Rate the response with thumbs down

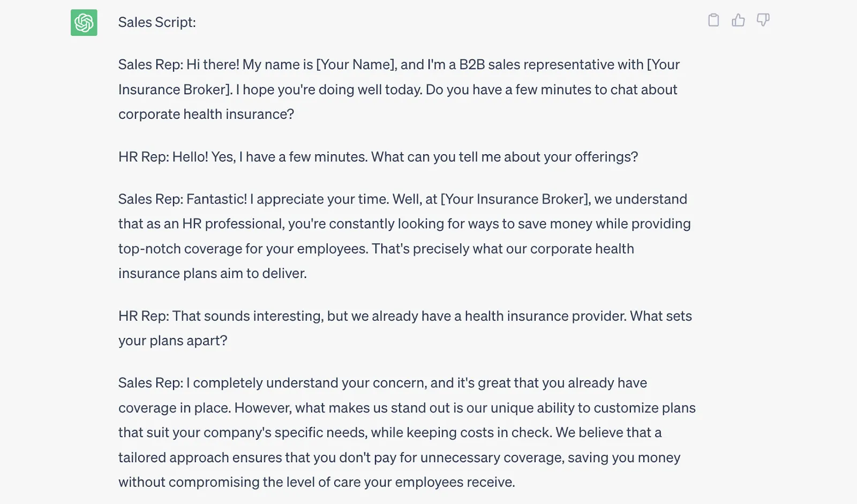coord(763,20)
